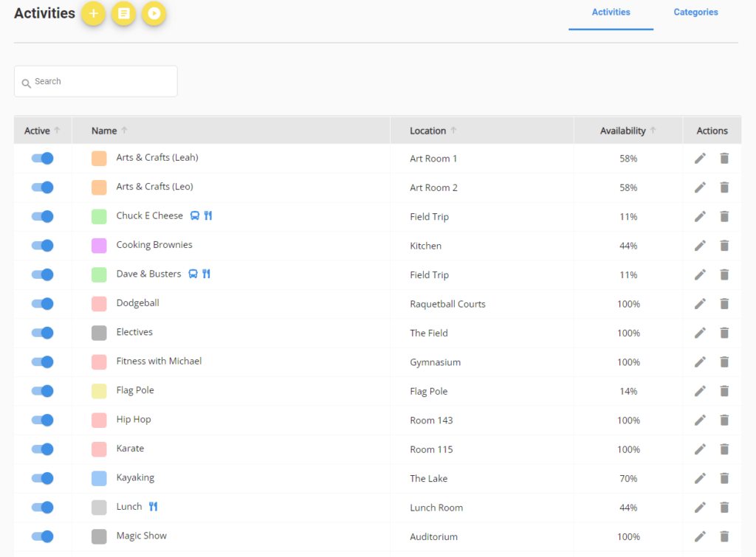Switch to the Categories tab

point(695,13)
